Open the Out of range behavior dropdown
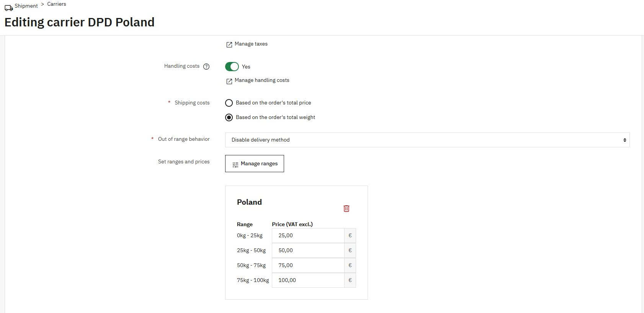This screenshot has width=644, height=313. click(427, 140)
